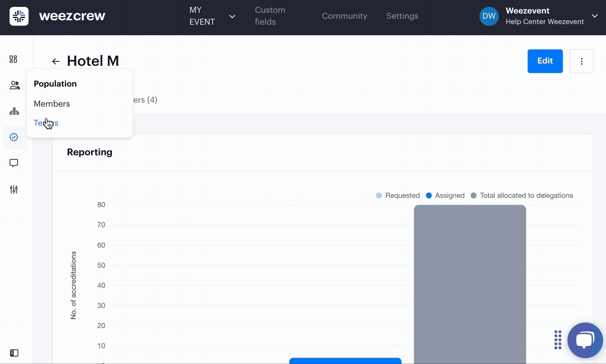This screenshot has width=606, height=364.
Task: Click the weezcrew wordmark
Action: [72, 16]
